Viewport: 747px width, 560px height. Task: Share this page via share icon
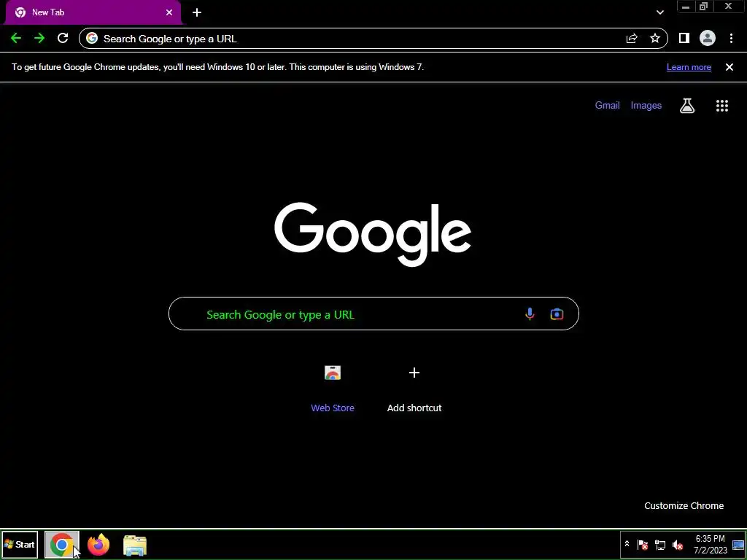click(632, 39)
